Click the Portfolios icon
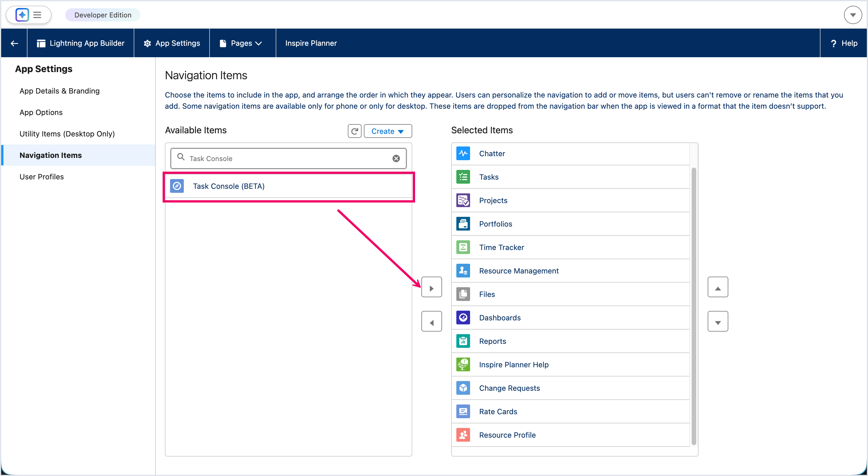Screen dimensions: 868x476 pyautogui.click(x=463, y=224)
